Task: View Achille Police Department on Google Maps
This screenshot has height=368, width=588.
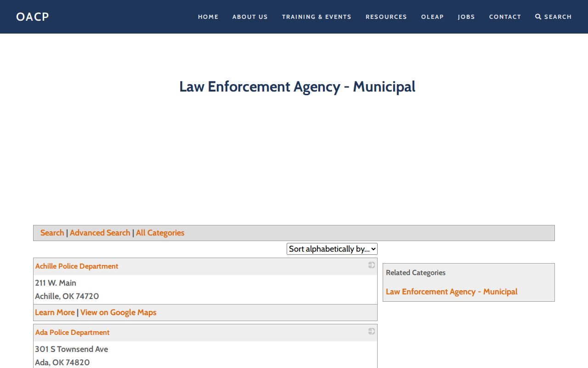Action: click(x=119, y=312)
